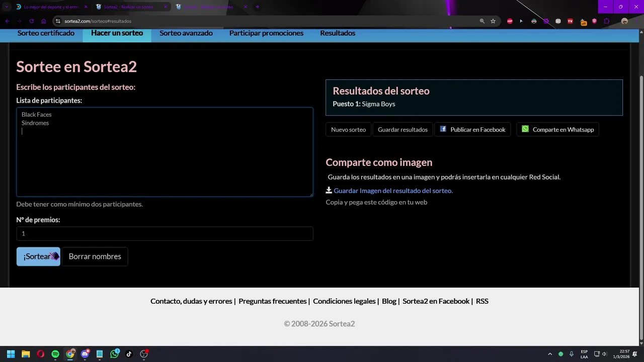Click the custom cursor arrow extension icon
The height and width of the screenshot is (362, 644).
[x=521, y=21]
